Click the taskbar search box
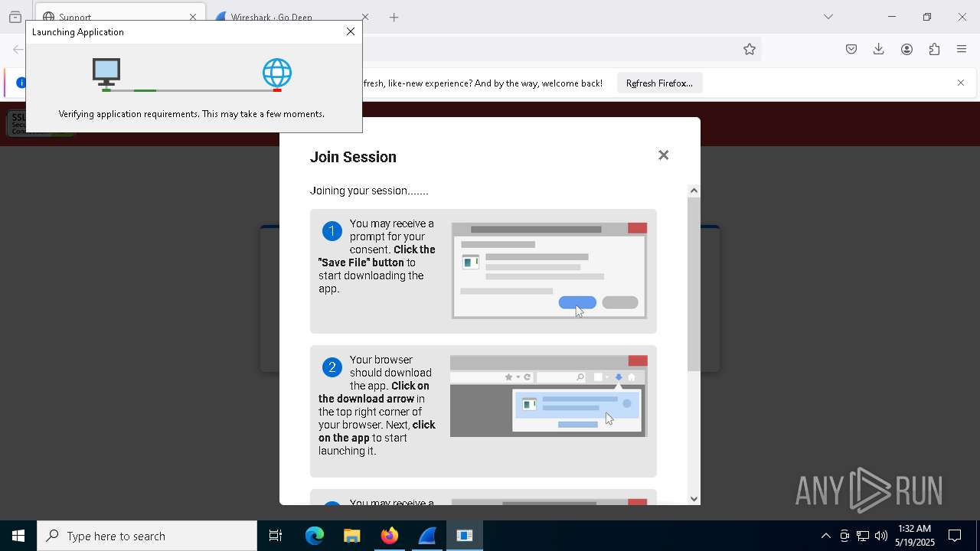This screenshot has height=551, width=980. [x=147, y=536]
